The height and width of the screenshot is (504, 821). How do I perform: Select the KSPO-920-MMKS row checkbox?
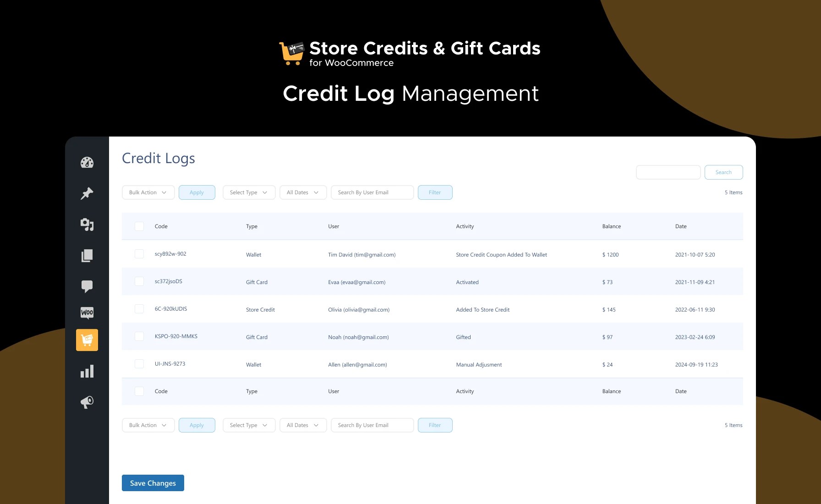pyautogui.click(x=139, y=336)
